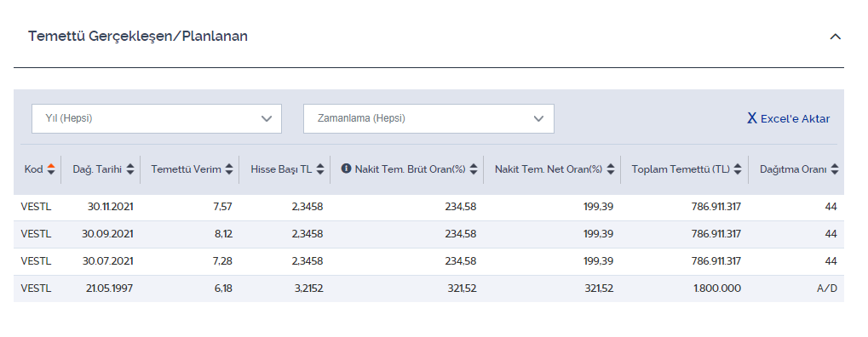The image size is (868, 337).
Task: Click the Dağıtma Oranı header label
Action: coord(793,169)
